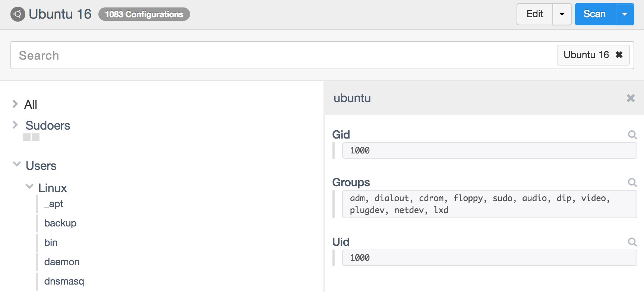Select the Linux group label
Viewport: 644px width, 292px height.
pyautogui.click(x=53, y=188)
